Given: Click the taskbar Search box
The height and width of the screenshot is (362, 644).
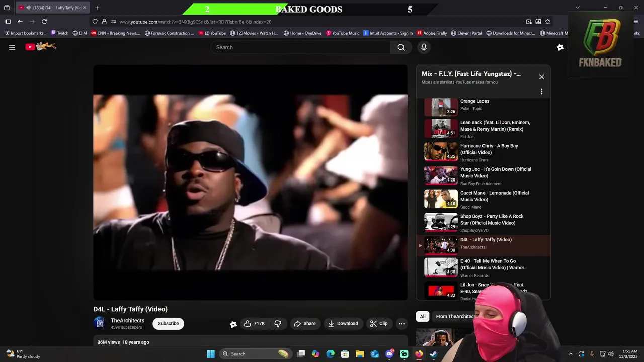Looking at the screenshot, I should coord(257,354).
